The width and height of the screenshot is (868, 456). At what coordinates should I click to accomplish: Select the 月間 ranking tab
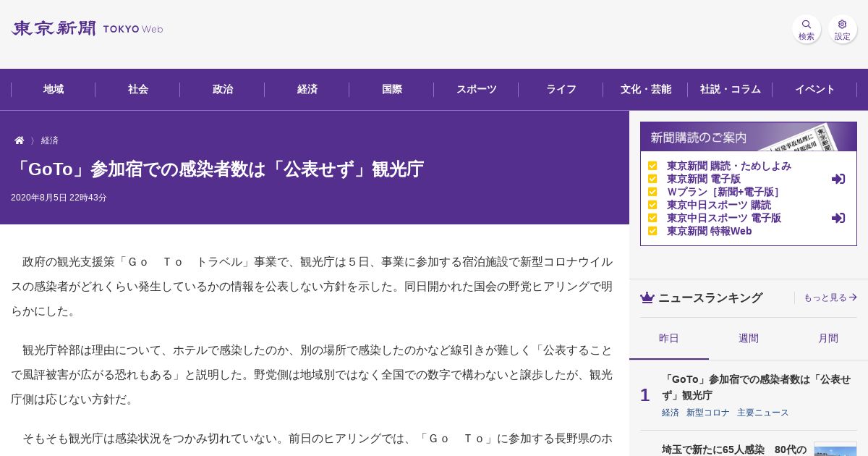828,338
